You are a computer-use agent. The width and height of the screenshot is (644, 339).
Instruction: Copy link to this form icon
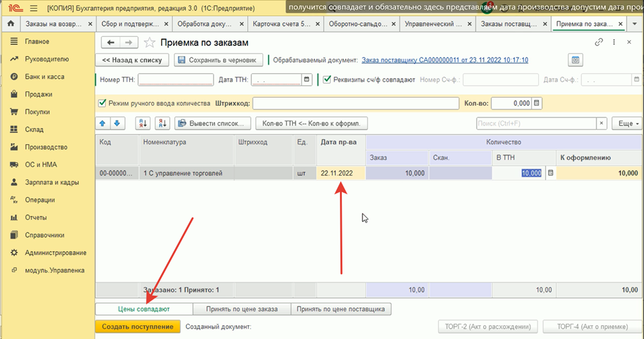[x=599, y=42]
